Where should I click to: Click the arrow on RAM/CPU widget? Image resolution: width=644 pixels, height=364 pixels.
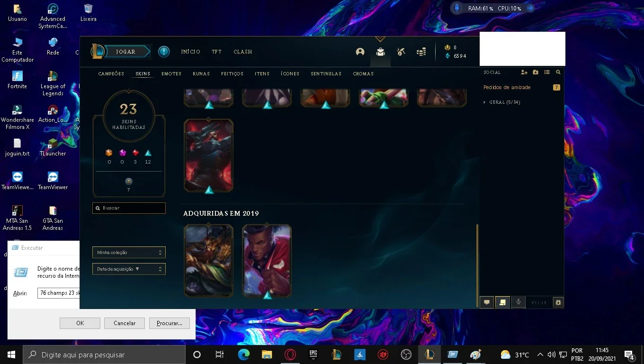(530, 8)
